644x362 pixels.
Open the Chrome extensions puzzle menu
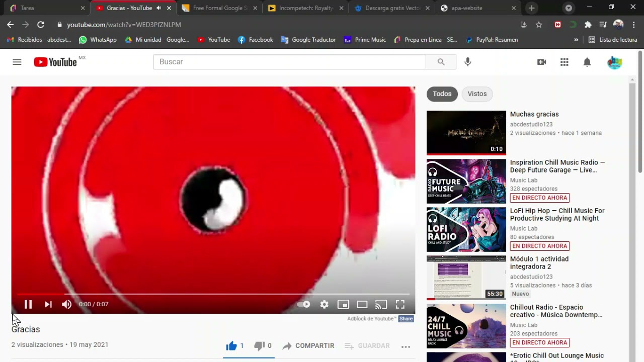(588, 25)
